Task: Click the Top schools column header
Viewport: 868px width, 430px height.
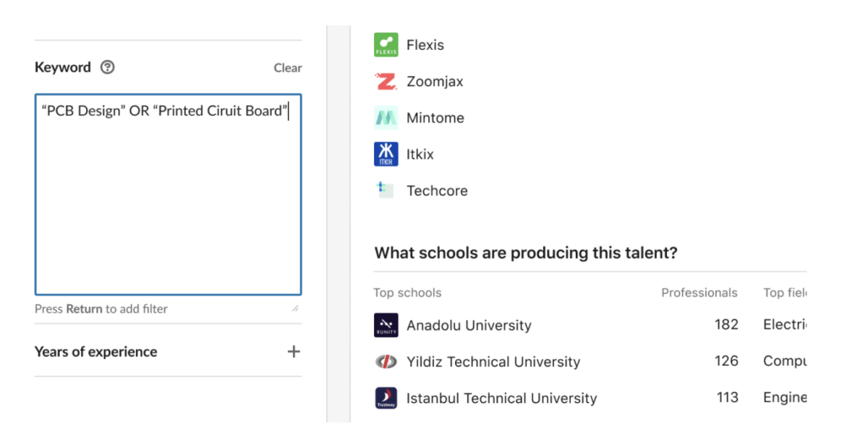Action: pos(407,293)
